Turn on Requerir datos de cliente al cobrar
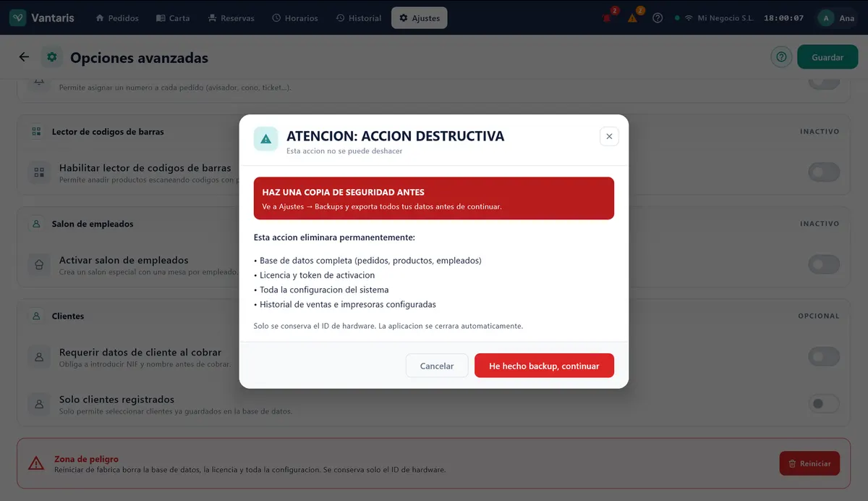 pyautogui.click(x=824, y=356)
